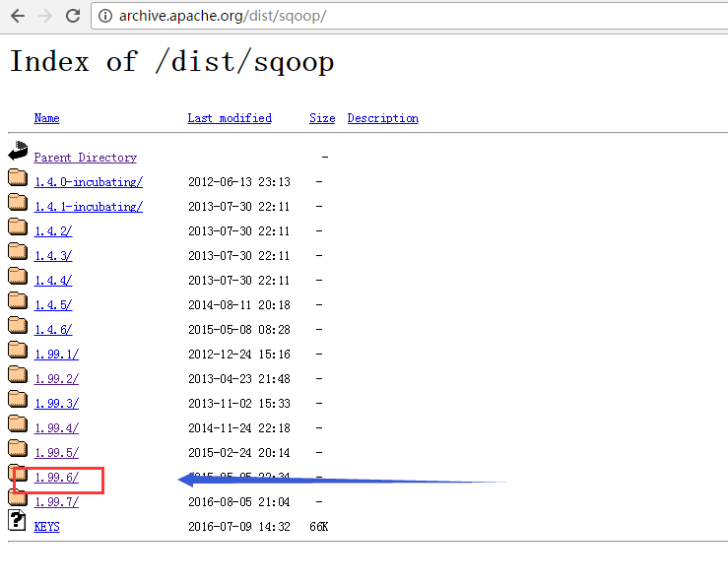
Task: Click folder icon beside 1.99.3
Action: tap(18, 398)
